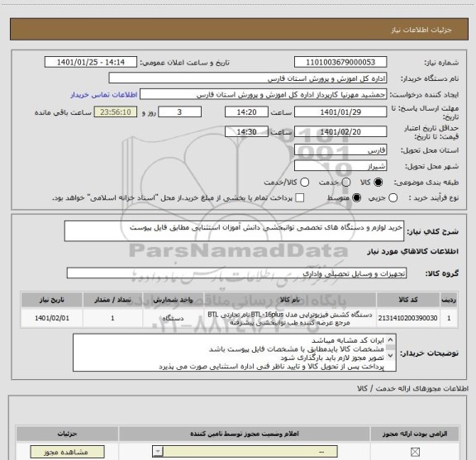
Task: Click the response deadline date 1401/01/29
Action: pyautogui.click(x=340, y=112)
